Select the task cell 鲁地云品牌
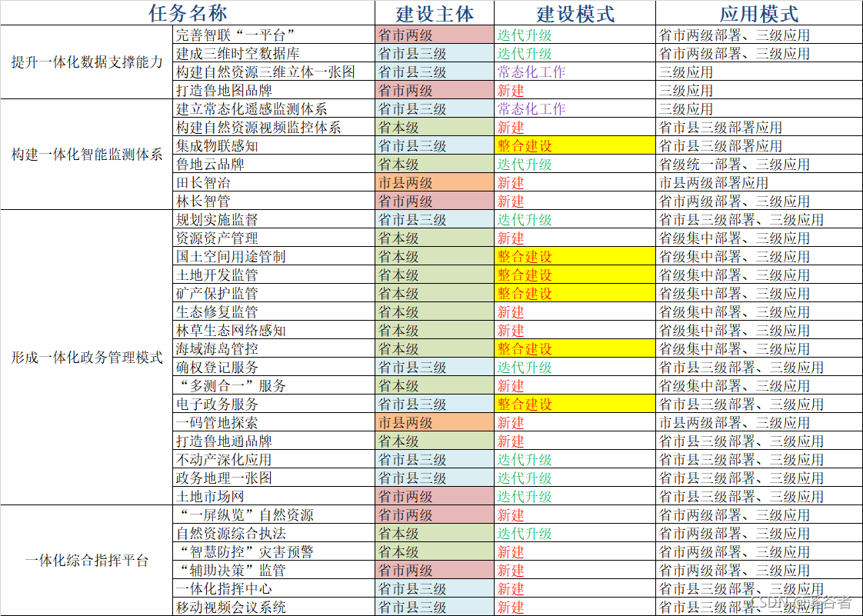 pos(274,164)
